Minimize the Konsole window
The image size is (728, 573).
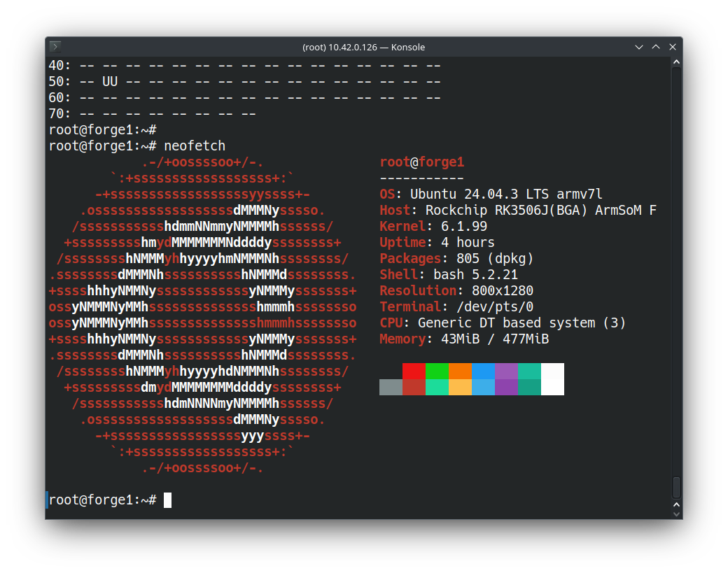click(639, 47)
